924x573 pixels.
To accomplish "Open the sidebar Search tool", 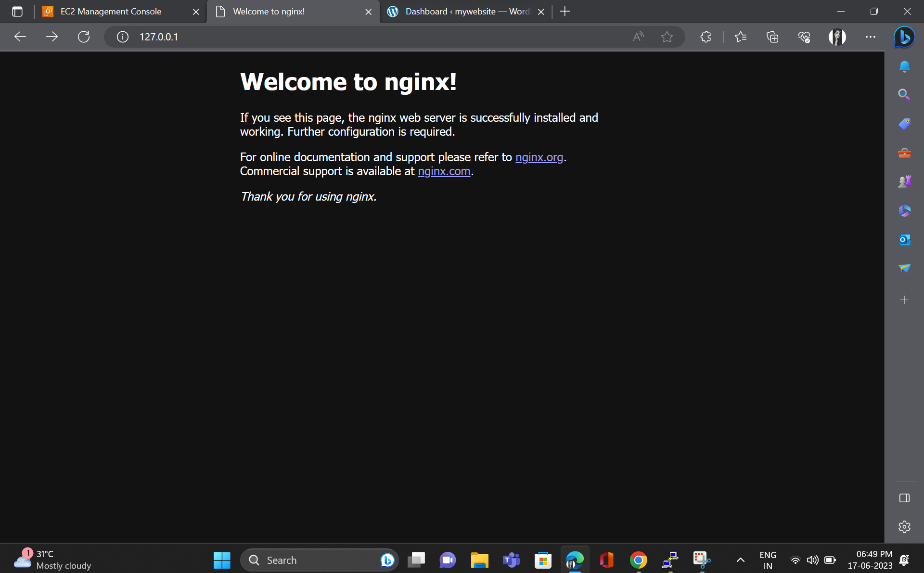I will coord(904,94).
